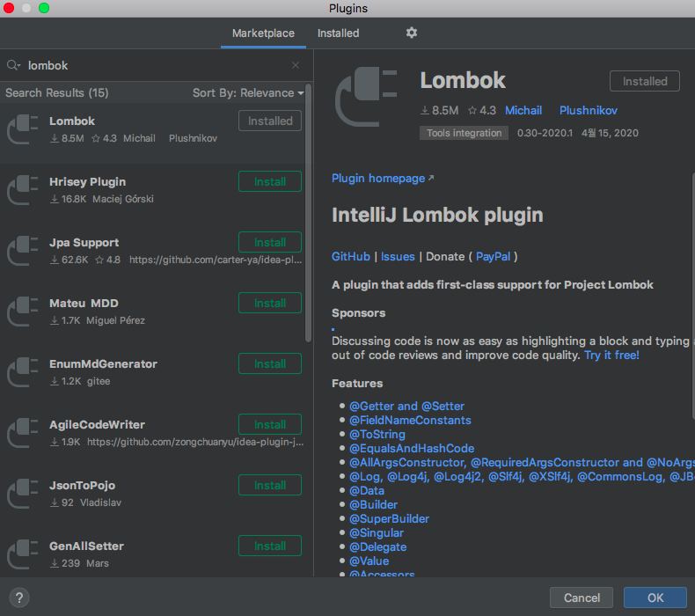Click the Search Results (15) header text
Screen dimensions: 695x616
(x=56, y=92)
